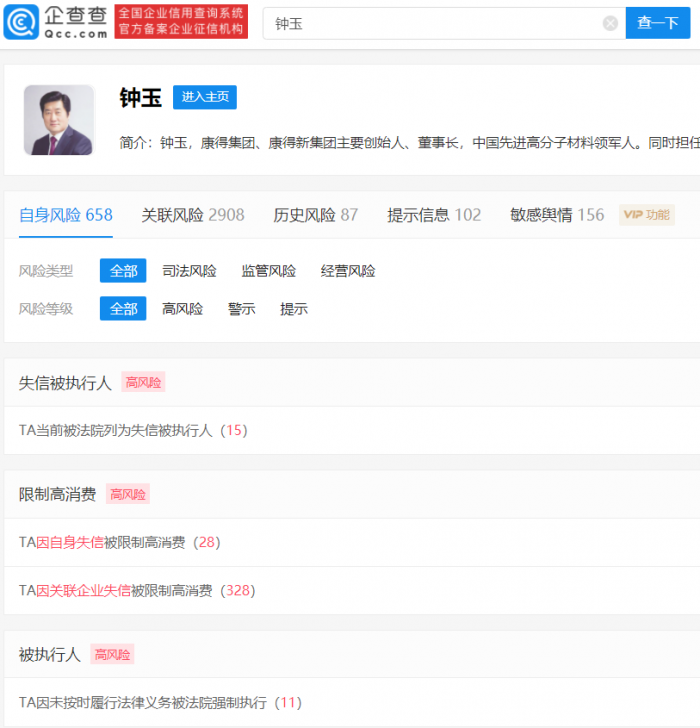Switch to the 自身风险 658 tab
Screen dimensions: 700x728
[x=66, y=215]
